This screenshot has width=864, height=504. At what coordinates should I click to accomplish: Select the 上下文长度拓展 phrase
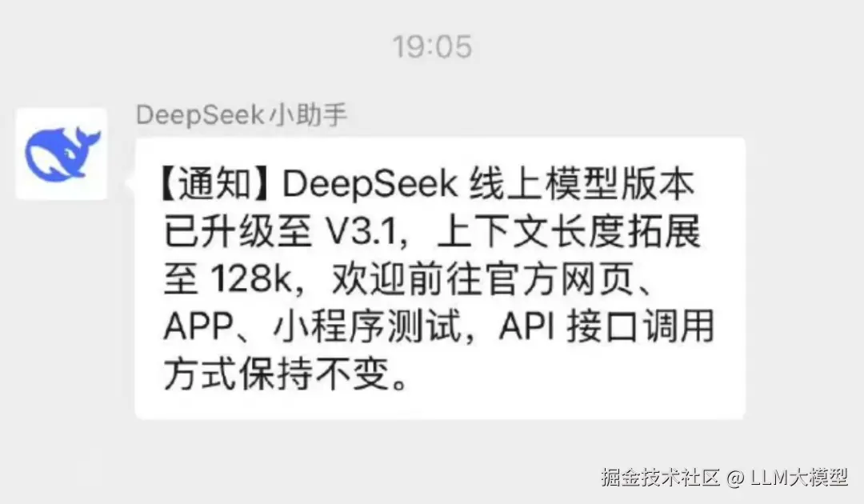569,231
